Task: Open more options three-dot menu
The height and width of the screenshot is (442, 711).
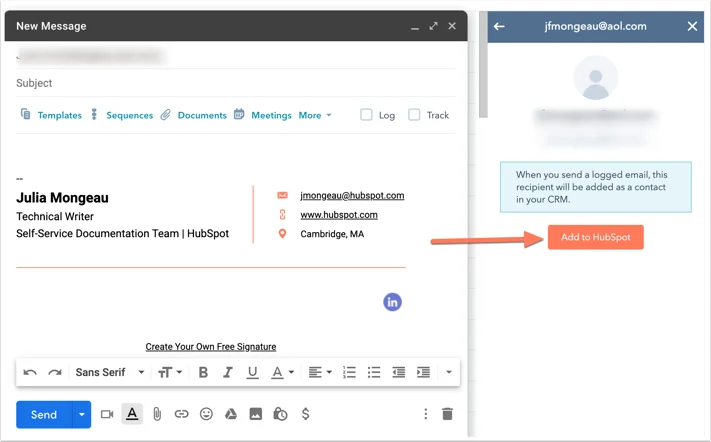Action: pyautogui.click(x=425, y=414)
